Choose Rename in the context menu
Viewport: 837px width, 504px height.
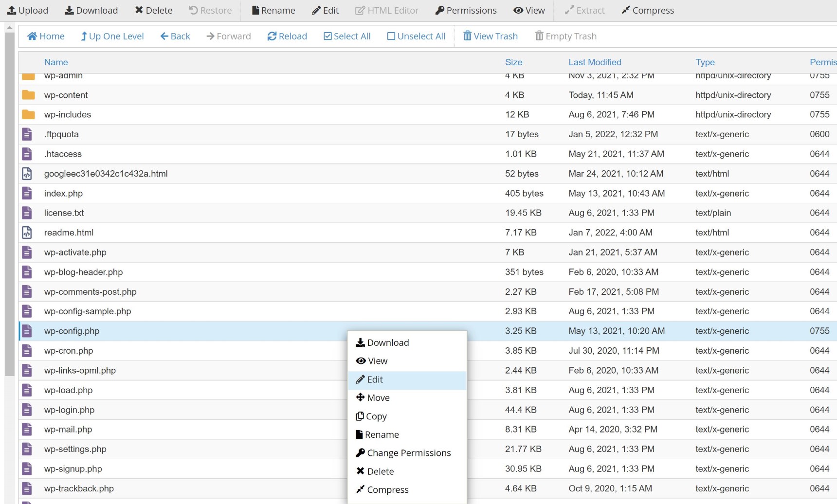coord(407,434)
